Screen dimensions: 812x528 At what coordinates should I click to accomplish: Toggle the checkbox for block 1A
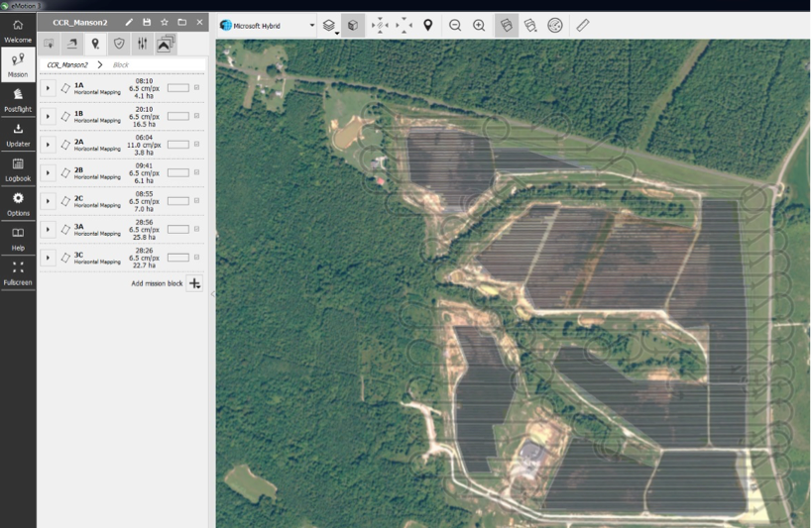pyautogui.click(x=196, y=87)
